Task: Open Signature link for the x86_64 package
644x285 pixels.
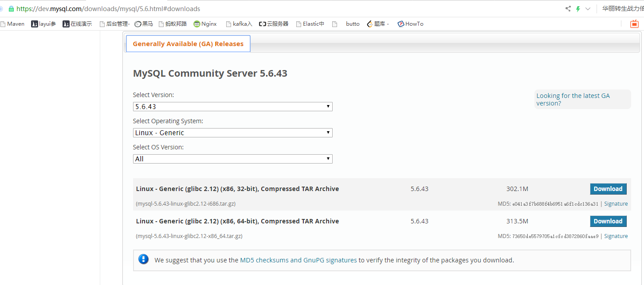Action: coord(616,236)
